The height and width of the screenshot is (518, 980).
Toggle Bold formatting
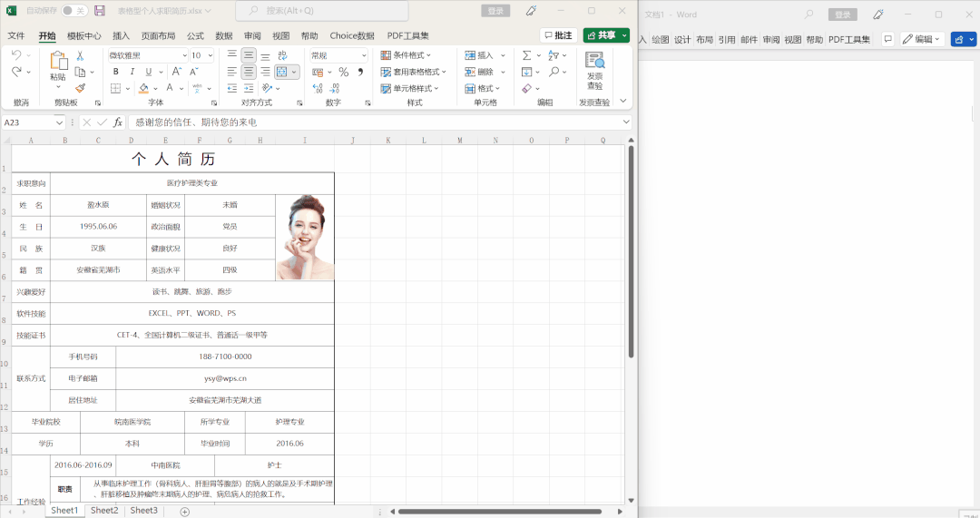click(115, 72)
